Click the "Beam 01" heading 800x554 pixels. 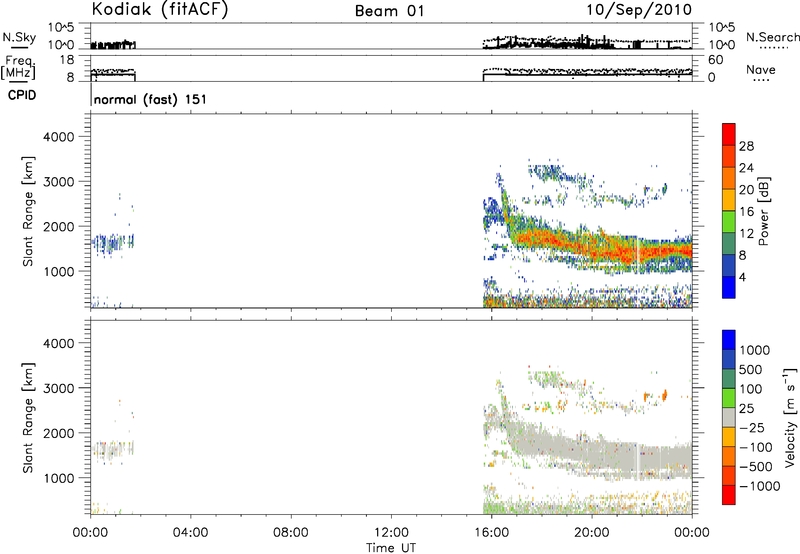point(389,11)
